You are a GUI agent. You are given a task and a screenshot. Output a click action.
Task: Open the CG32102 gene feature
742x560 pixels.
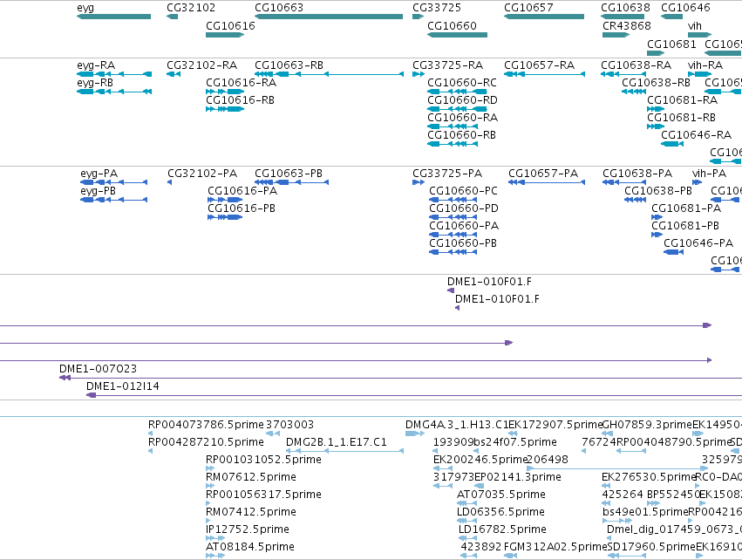coord(173,17)
